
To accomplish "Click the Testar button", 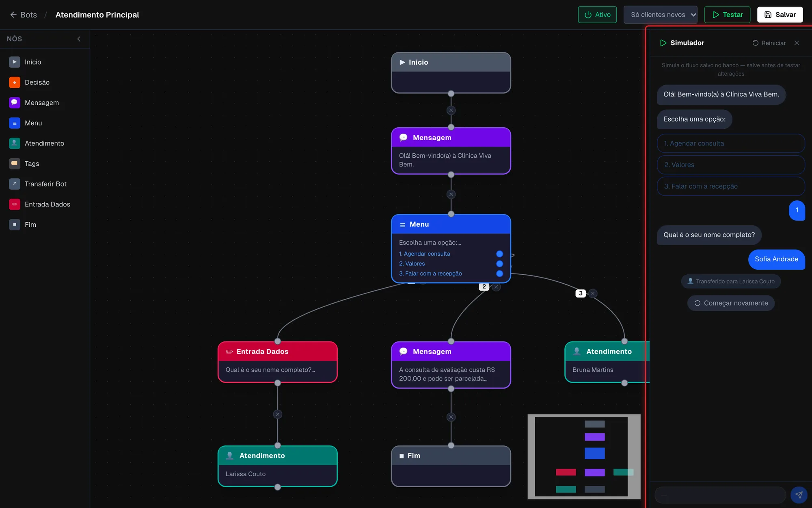I will coord(727,15).
